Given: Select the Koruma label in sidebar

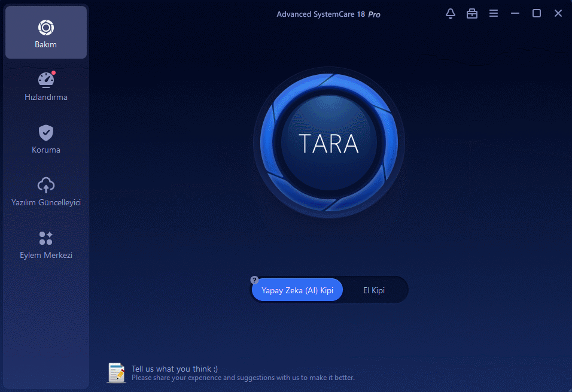Looking at the screenshot, I should (46, 150).
